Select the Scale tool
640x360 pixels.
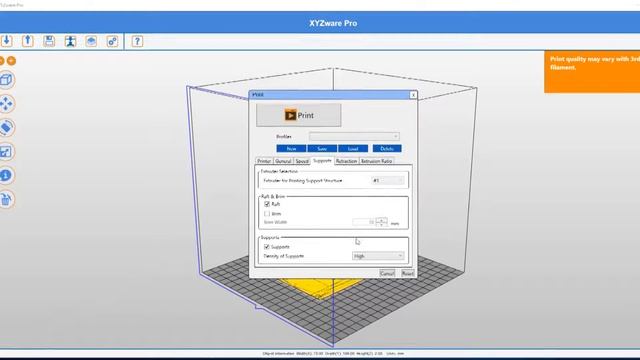tap(7, 152)
